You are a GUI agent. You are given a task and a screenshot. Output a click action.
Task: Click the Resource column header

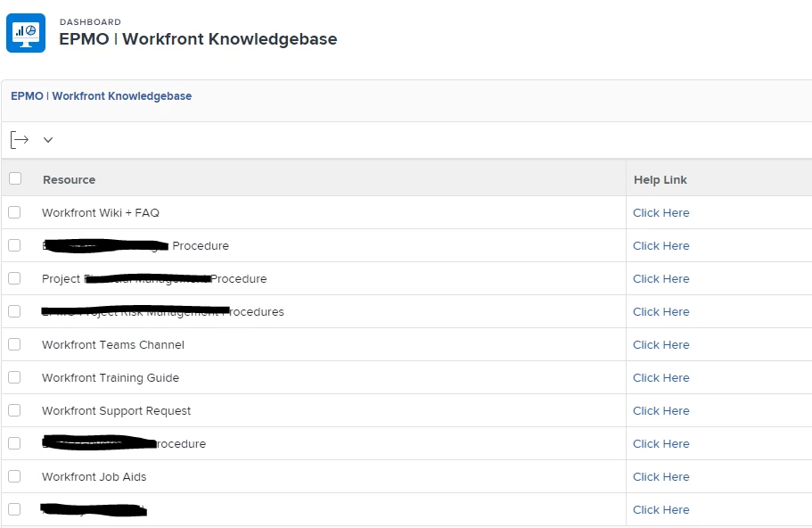(x=69, y=180)
